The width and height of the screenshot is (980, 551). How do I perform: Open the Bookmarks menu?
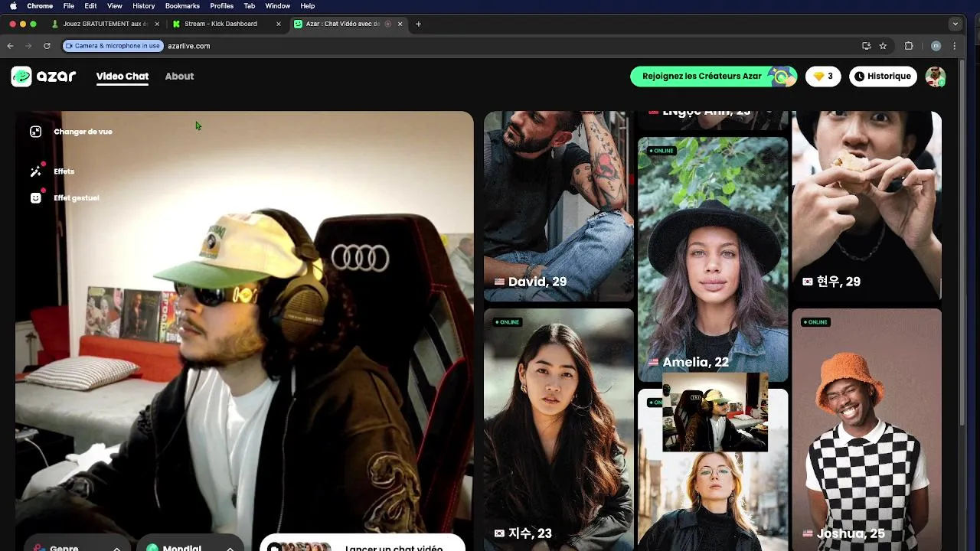coord(182,5)
